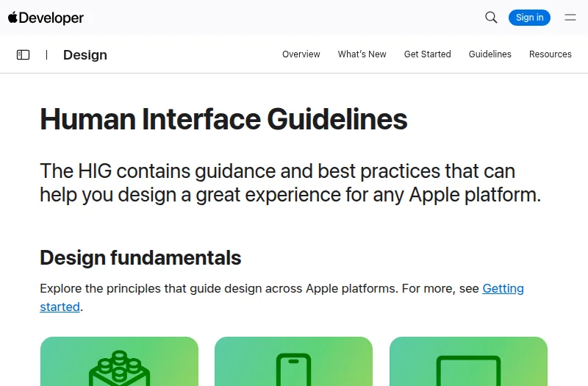Toggle the sidebar navigator icon

(x=24, y=54)
